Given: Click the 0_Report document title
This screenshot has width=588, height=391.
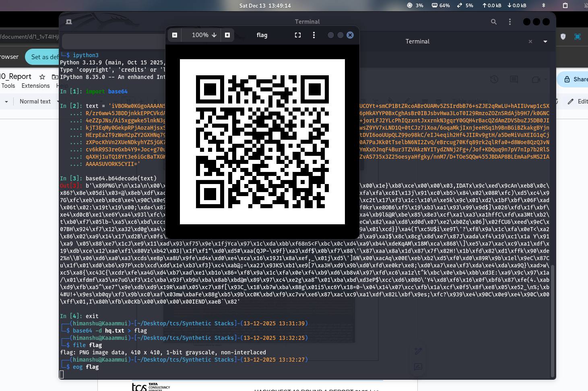Looking at the screenshot, I should click(x=16, y=77).
